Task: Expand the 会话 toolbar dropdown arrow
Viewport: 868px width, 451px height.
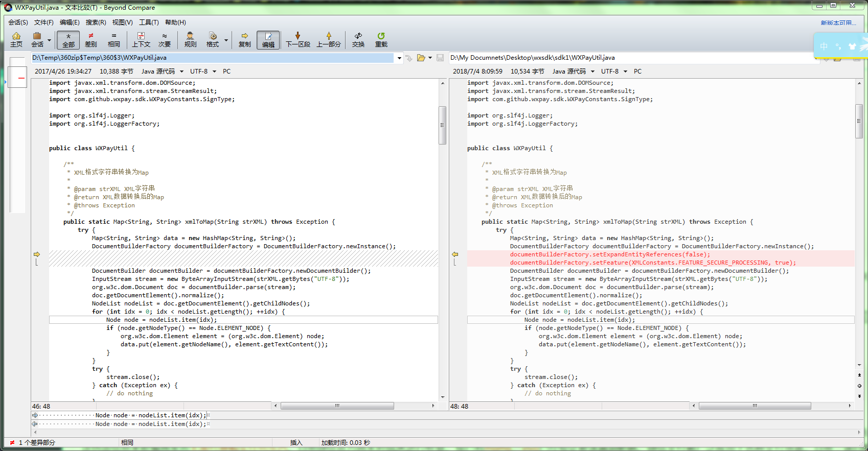Action: (x=49, y=40)
